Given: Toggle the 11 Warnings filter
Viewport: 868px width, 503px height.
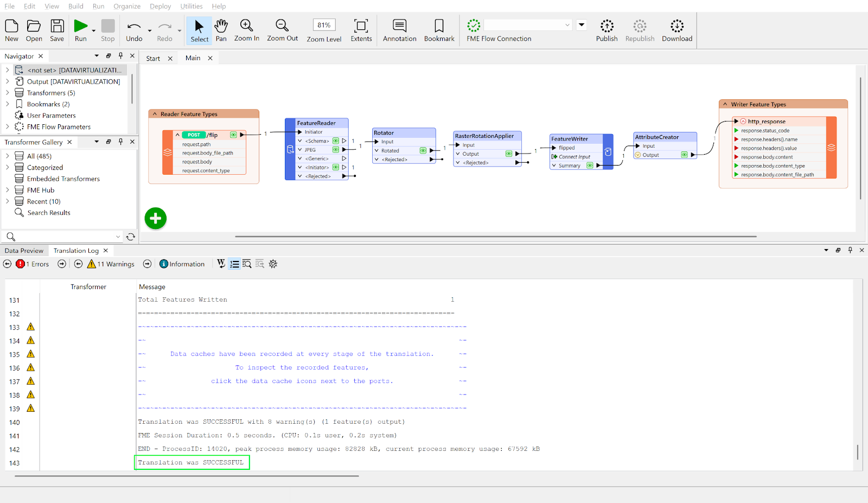Looking at the screenshot, I should click(x=111, y=264).
